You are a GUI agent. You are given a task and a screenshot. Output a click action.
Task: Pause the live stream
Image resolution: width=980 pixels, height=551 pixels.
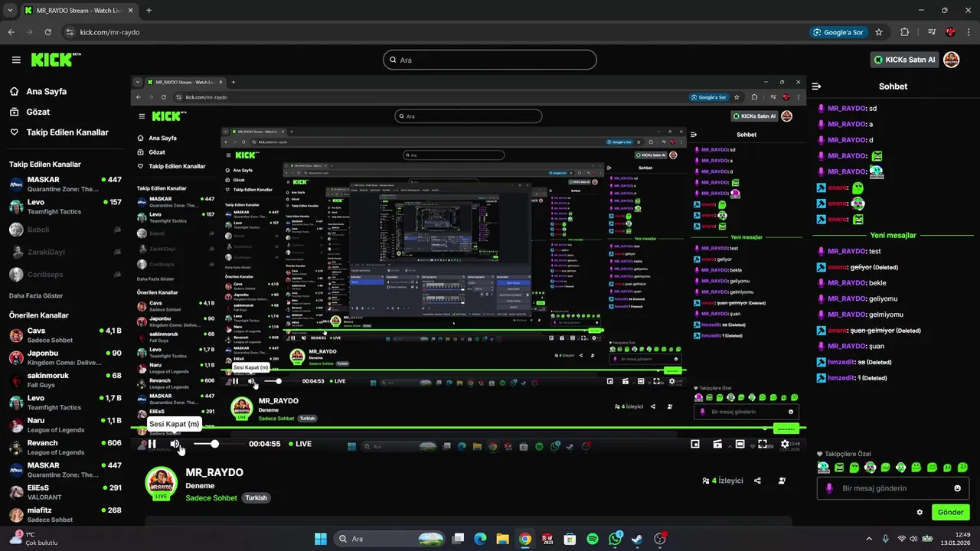[x=152, y=444]
